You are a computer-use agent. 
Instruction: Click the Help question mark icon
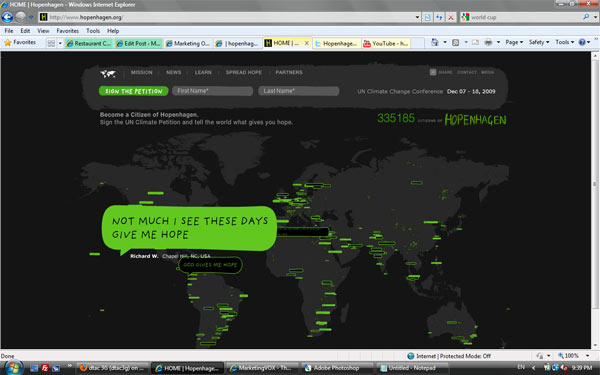(582, 42)
